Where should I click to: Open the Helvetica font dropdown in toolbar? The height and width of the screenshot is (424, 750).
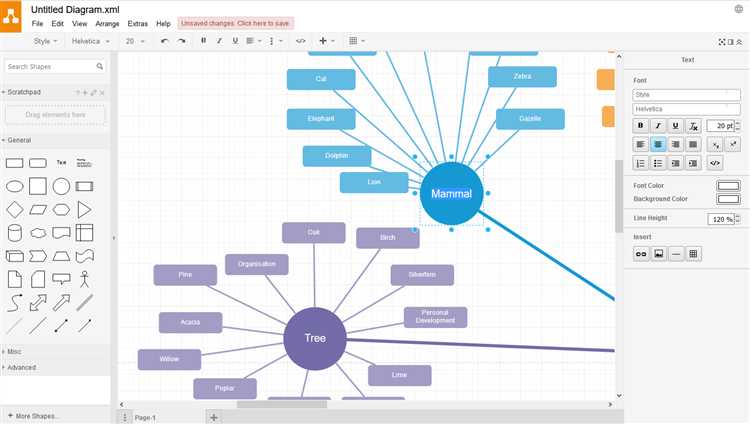point(90,41)
